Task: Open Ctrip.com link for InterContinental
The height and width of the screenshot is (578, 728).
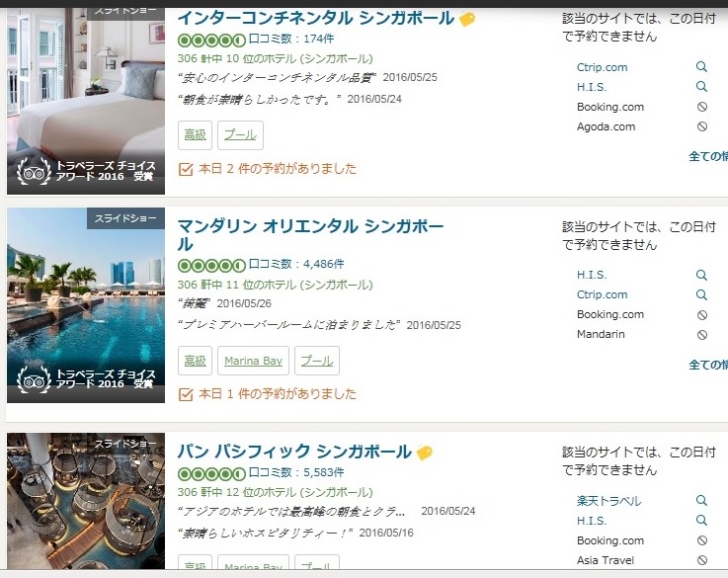Action: [602, 67]
